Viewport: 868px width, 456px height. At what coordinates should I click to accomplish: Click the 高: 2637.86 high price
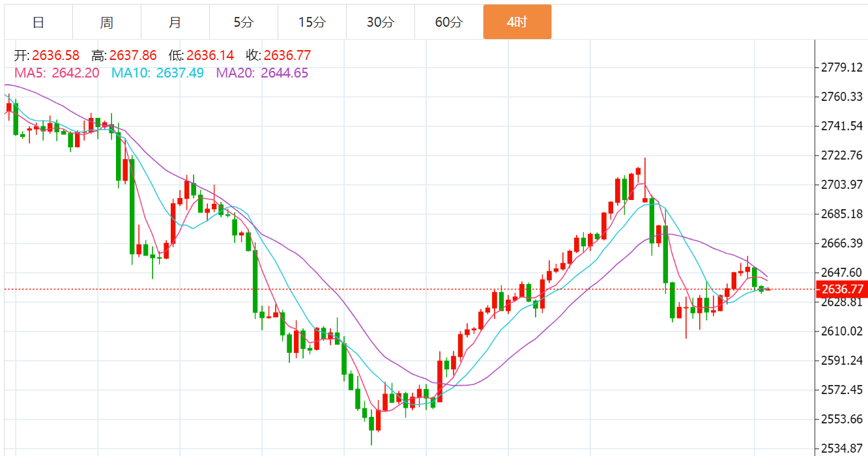(x=124, y=55)
